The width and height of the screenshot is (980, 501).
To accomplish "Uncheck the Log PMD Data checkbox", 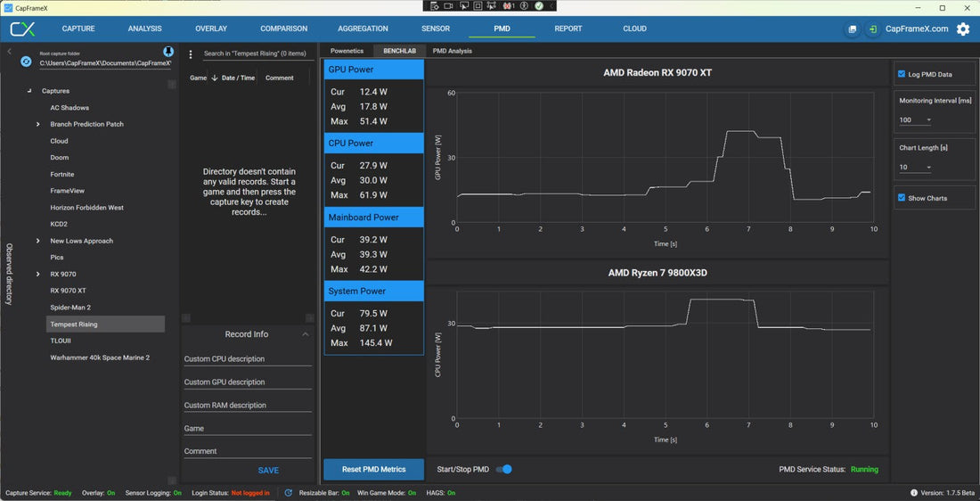I will tap(902, 74).
